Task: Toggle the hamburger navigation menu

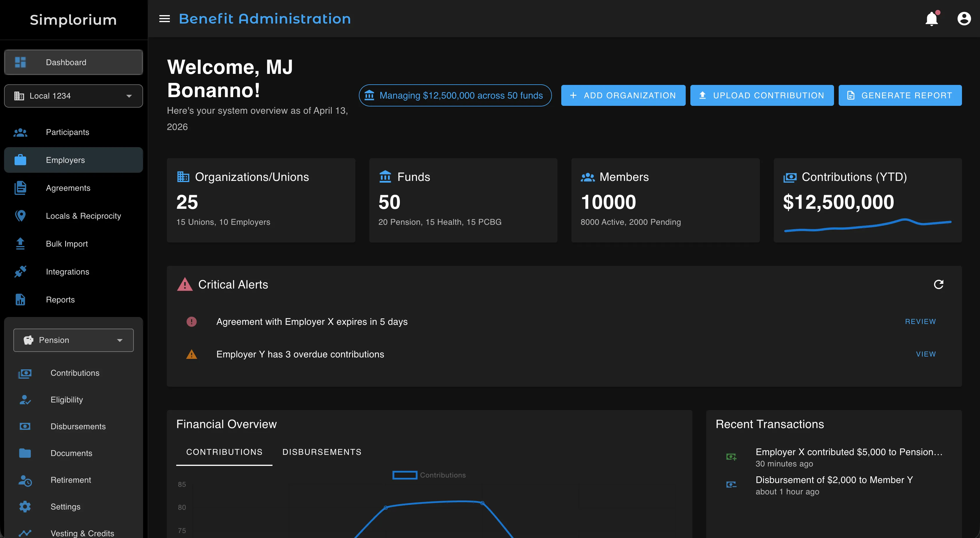Action: (164, 18)
